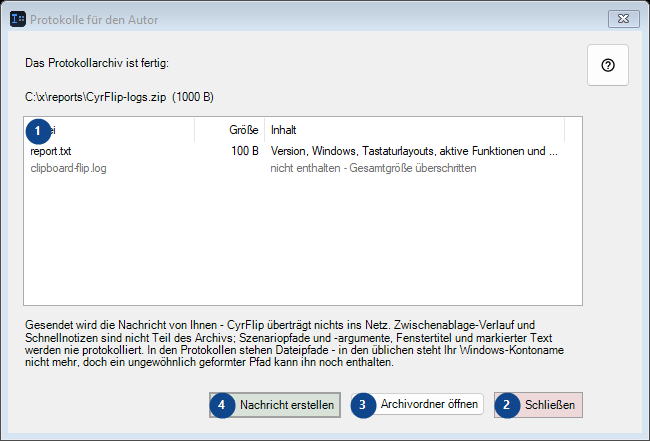Click the 'Version, Windows, Tastaturlayouts' content cell
The height and width of the screenshot is (441, 650).
(x=414, y=151)
